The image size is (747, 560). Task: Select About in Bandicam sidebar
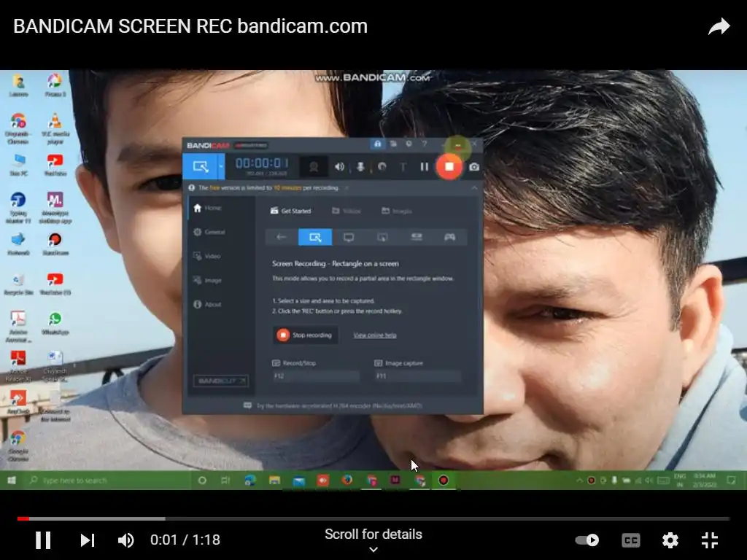(x=207, y=304)
